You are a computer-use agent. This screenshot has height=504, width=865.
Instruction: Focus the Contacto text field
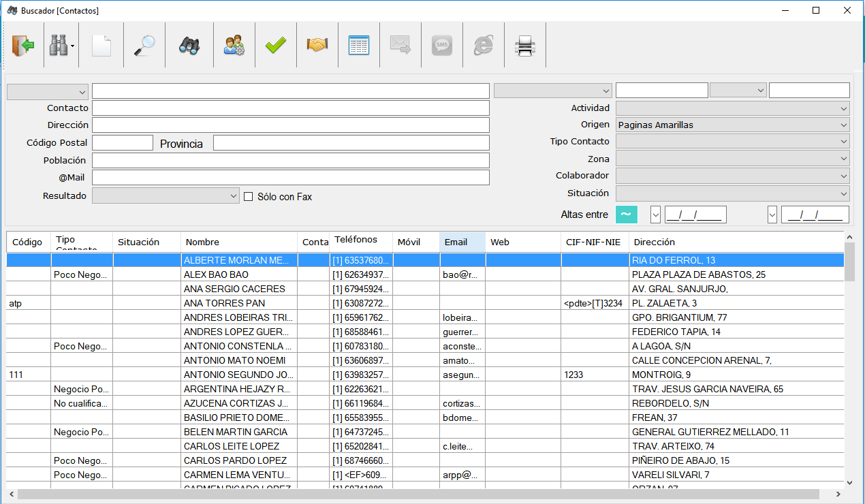(x=291, y=108)
